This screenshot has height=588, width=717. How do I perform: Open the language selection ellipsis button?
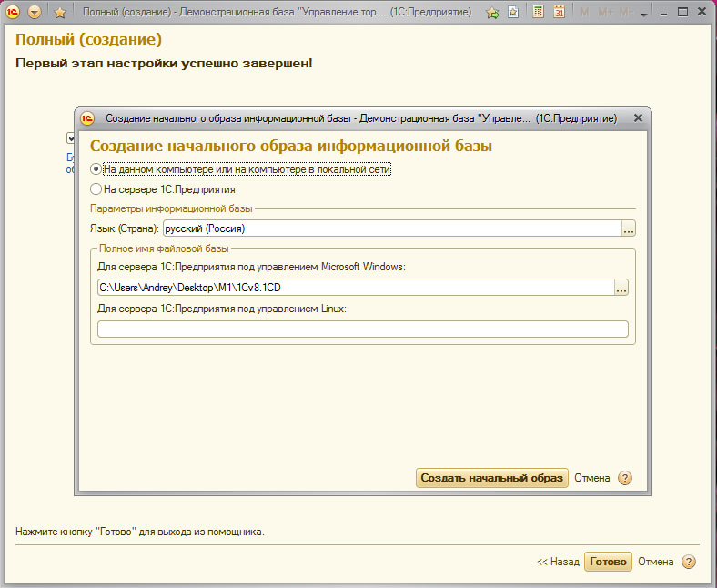629,228
